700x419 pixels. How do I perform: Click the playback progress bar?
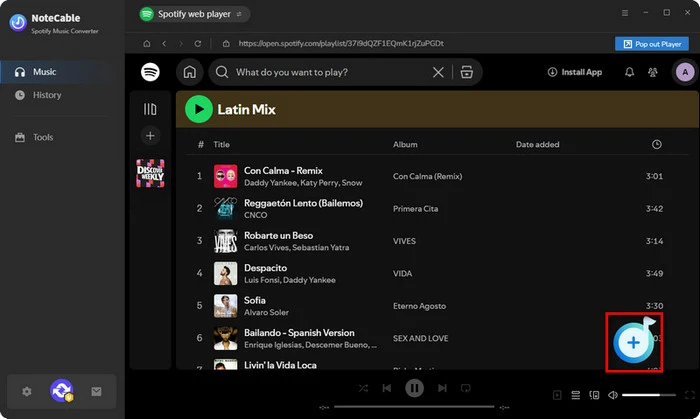pyautogui.click(x=414, y=407)
